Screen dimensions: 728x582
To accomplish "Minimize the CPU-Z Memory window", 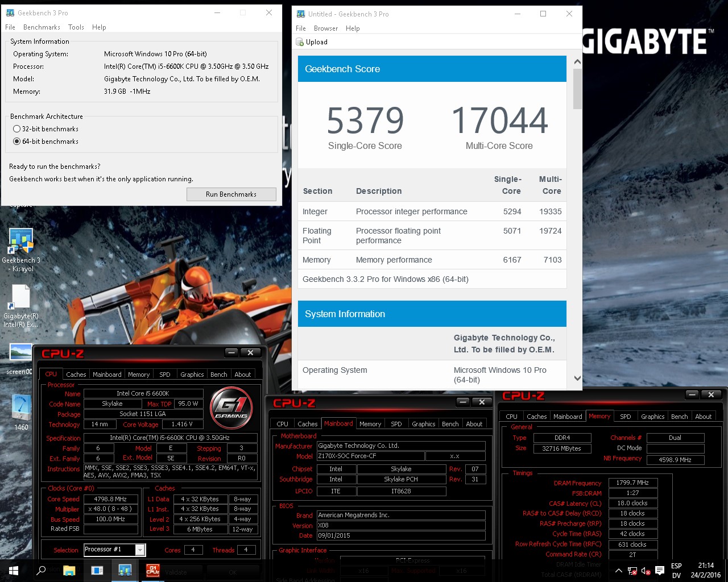I will 692,394.
